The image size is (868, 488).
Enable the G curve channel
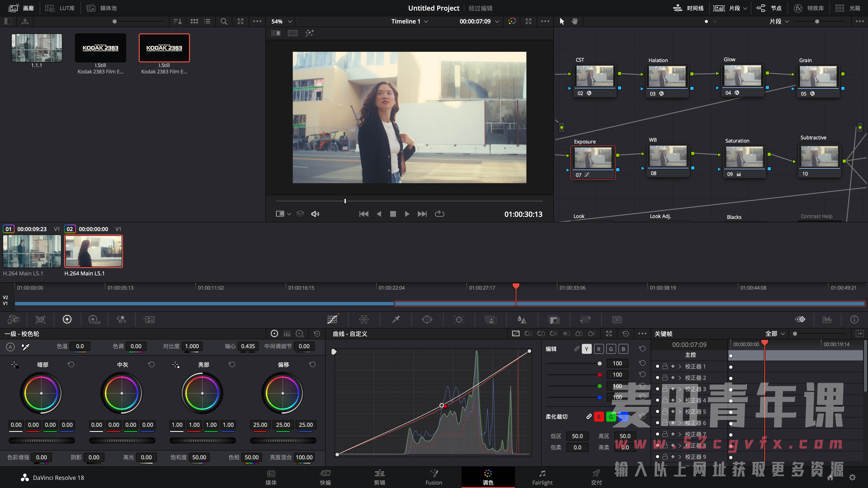tap(611, 349)
